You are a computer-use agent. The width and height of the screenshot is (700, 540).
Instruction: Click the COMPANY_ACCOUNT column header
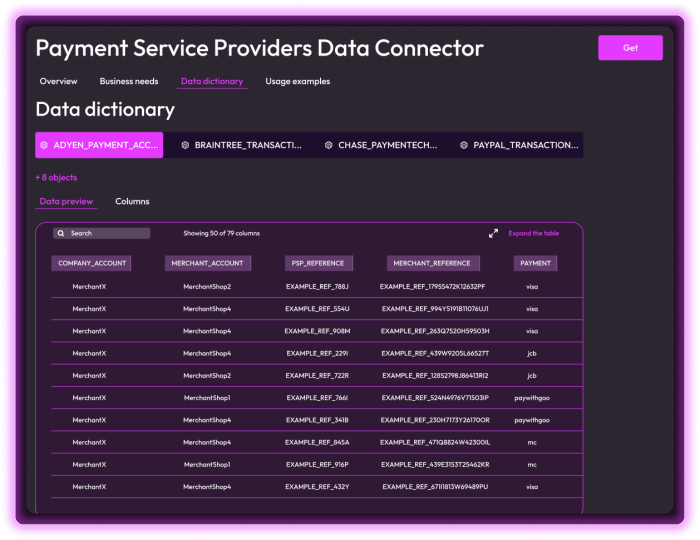(92, 263)
